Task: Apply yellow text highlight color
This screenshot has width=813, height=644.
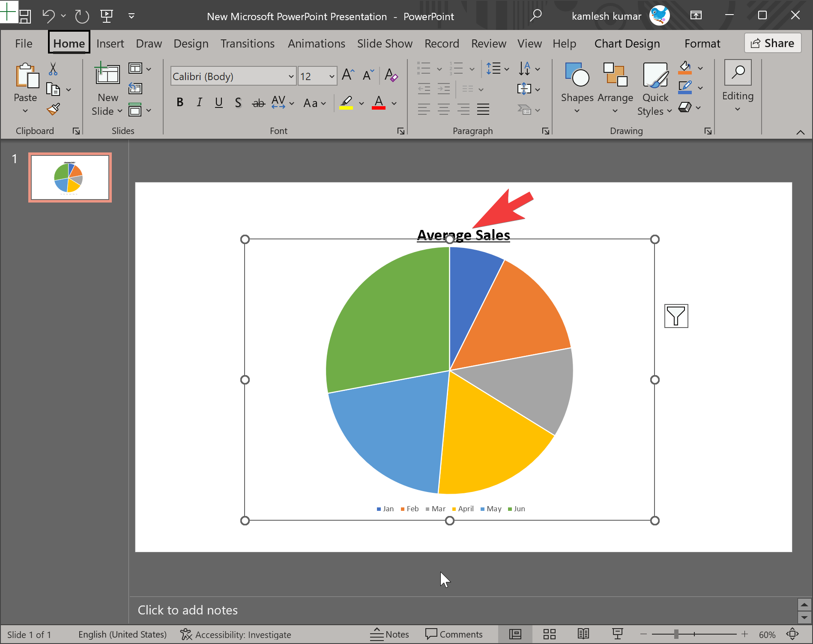Action: tap(346, 103)
